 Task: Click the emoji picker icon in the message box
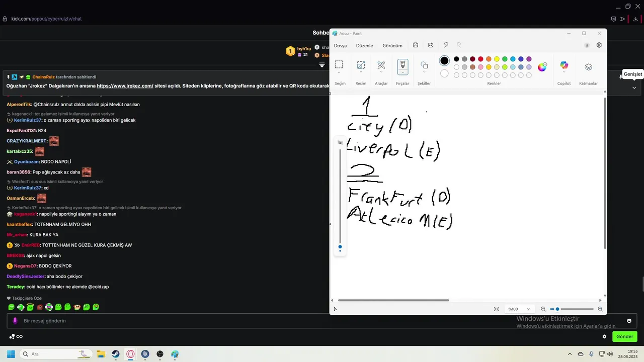(x=629, y=321)
